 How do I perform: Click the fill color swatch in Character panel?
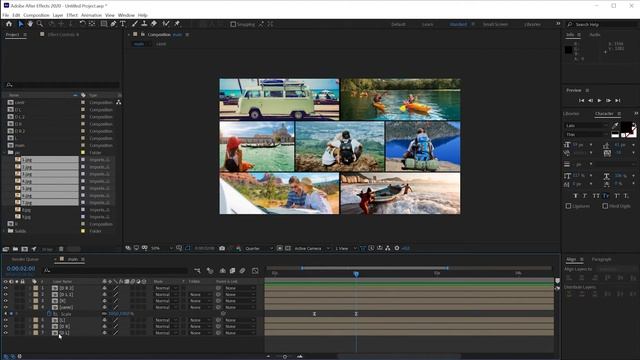[626, 128]
